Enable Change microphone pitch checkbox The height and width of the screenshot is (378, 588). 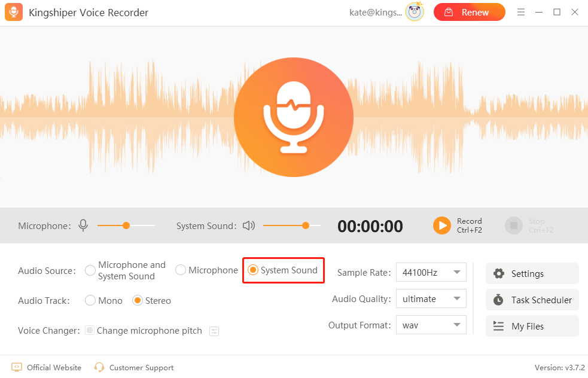pos(90,330)
